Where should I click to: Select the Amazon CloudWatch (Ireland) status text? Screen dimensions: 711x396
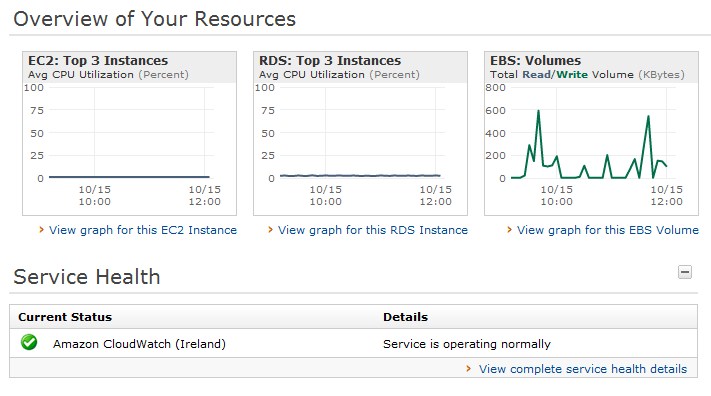pyautogui.click(x=139, y=344)
